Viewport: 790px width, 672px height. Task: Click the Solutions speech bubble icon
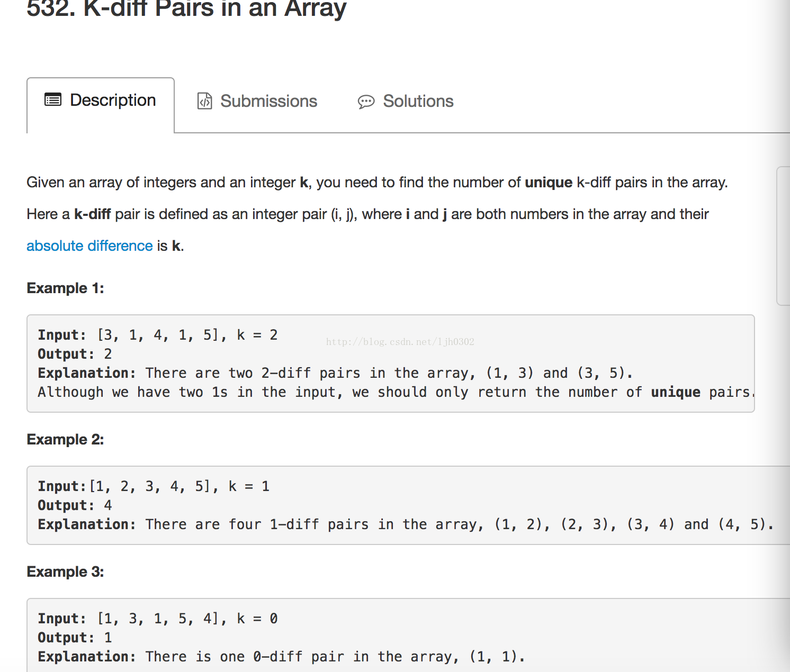pos(366,102)
